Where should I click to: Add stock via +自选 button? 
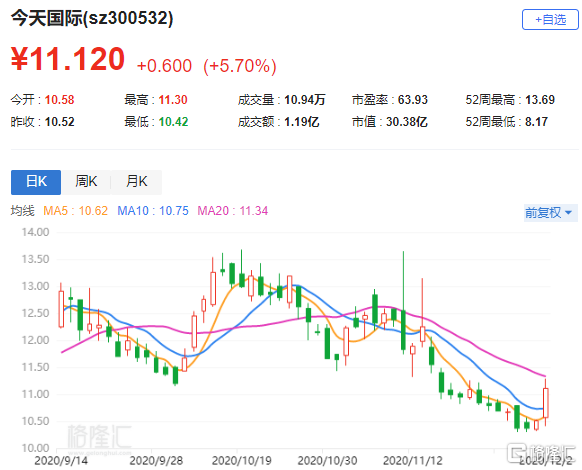coord(550,20)
